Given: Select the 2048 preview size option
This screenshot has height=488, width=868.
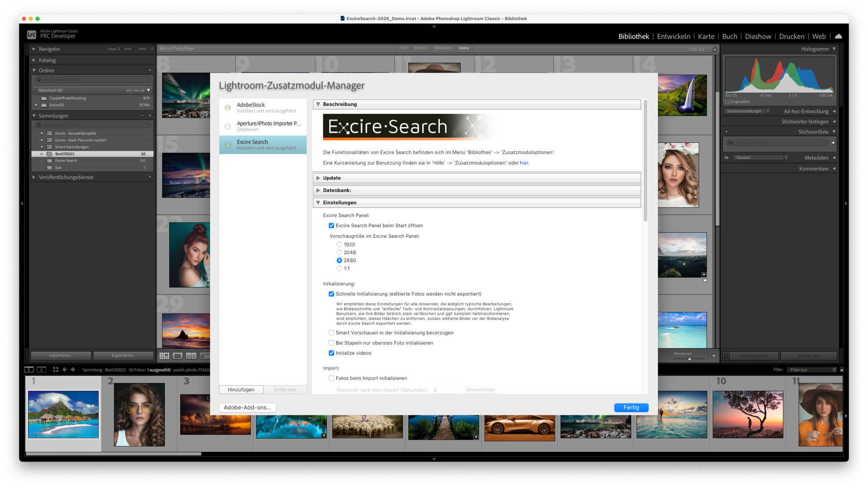Looking at the screenshot, I should [339, 253].
